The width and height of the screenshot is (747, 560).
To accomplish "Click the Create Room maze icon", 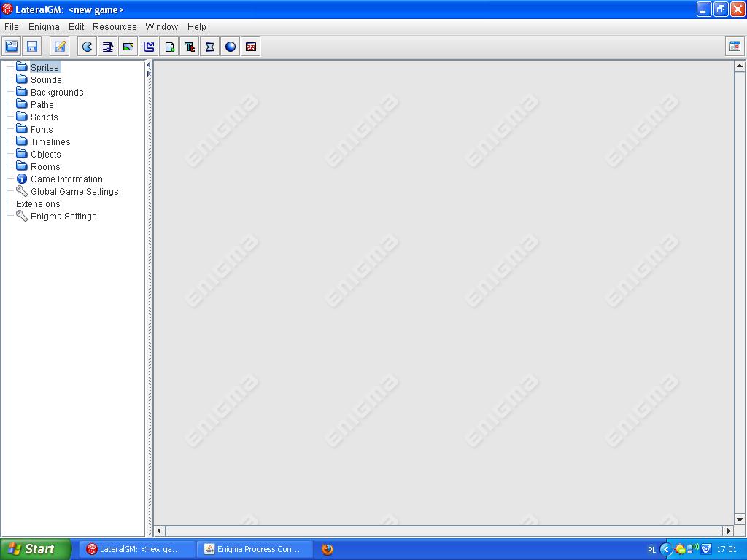I will tap(251, 47).
